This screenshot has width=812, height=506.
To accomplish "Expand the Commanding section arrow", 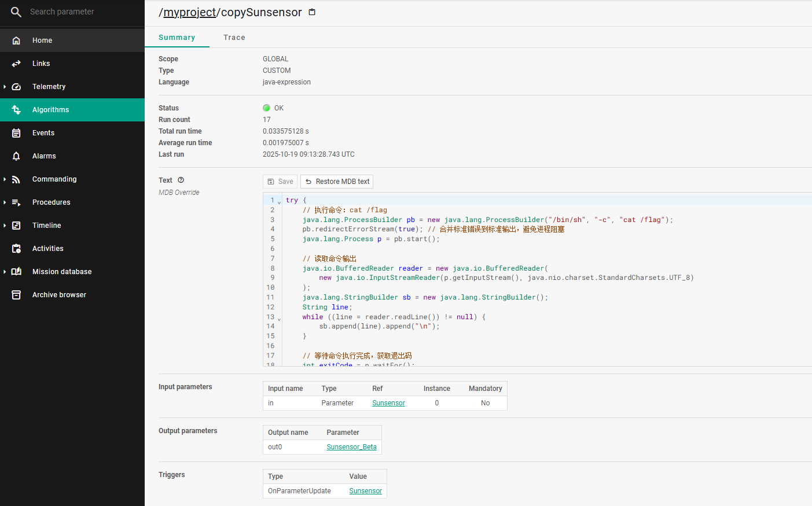I will (5, 179).
